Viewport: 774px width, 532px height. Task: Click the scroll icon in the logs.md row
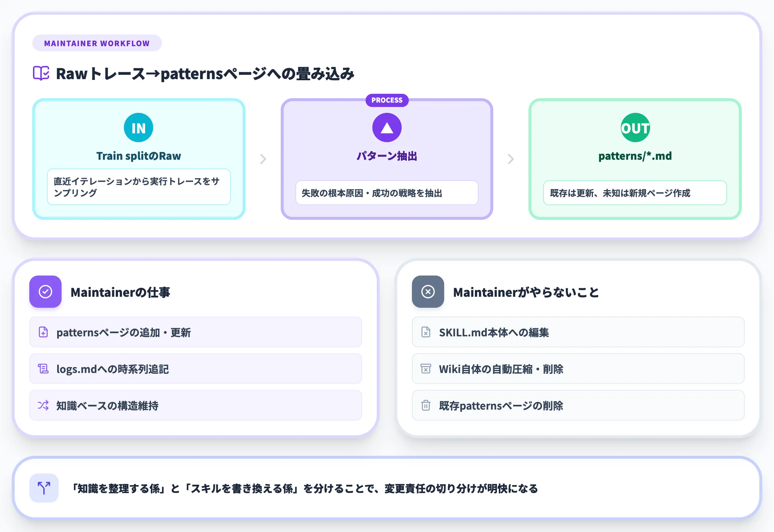click(x=43, y=369)
